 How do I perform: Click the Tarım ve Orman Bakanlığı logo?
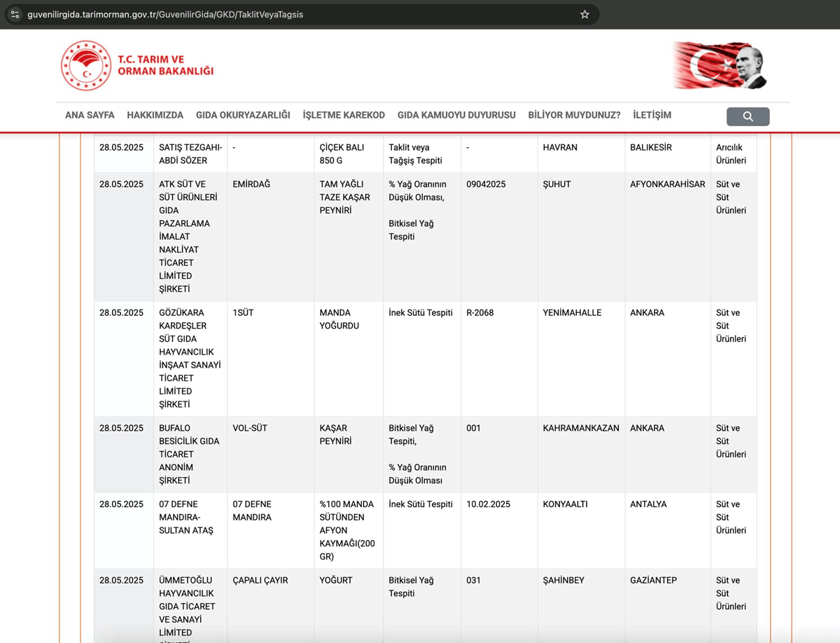pos(86,65)
